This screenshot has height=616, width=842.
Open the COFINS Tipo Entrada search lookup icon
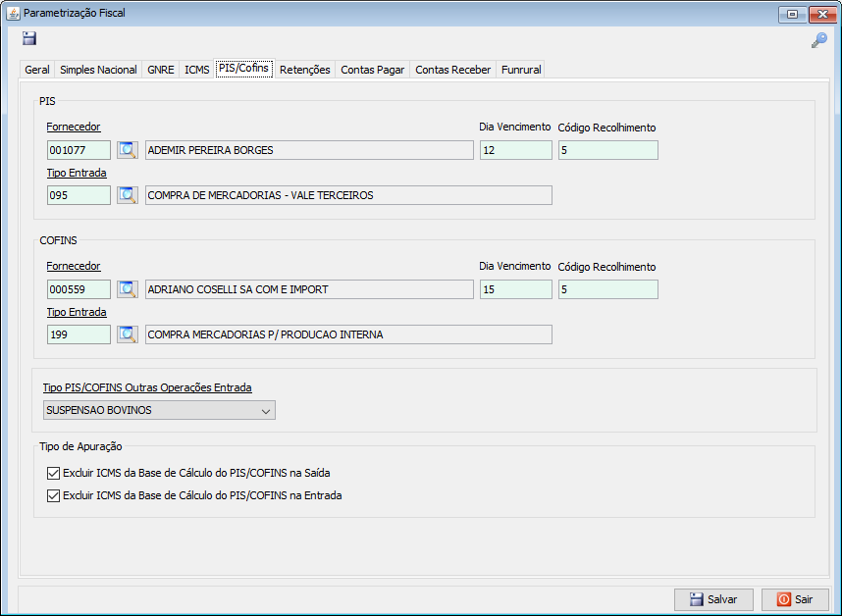[x=128, y=334]
